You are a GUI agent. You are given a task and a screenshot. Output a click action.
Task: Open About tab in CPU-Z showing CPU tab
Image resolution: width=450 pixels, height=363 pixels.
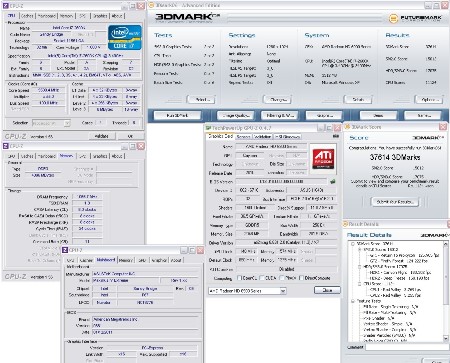coord(117,16)
